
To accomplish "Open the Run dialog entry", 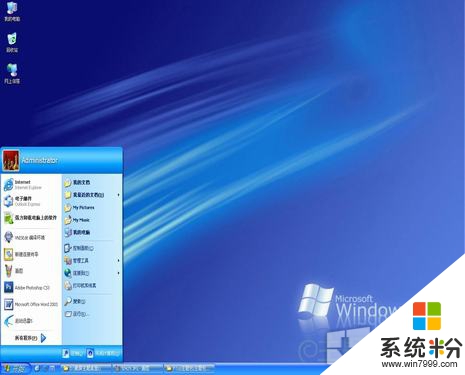I will (92, 314).
